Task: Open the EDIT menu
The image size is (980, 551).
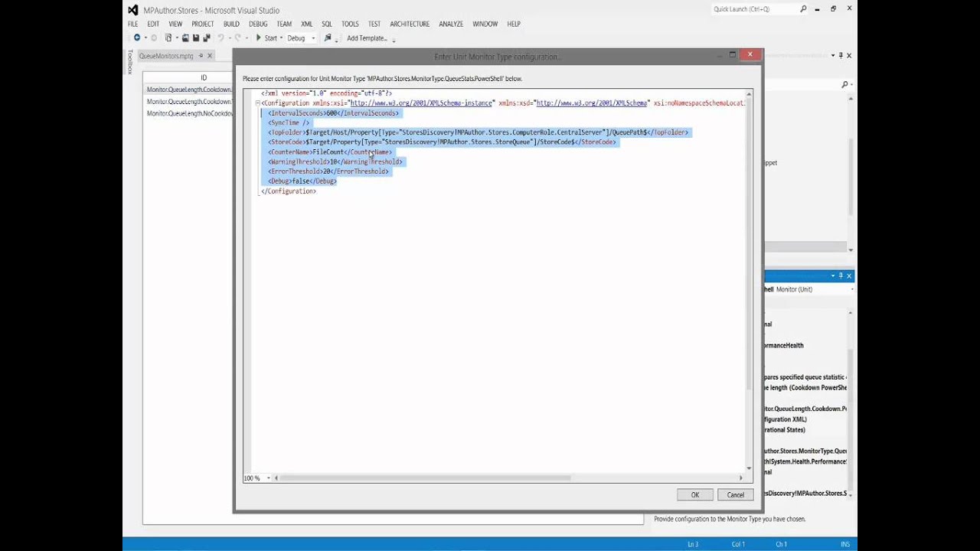Action: 153,24
